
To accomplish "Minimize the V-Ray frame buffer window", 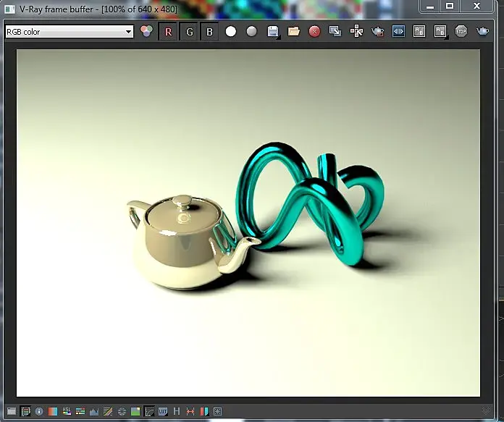I will [x=430, y=7].
